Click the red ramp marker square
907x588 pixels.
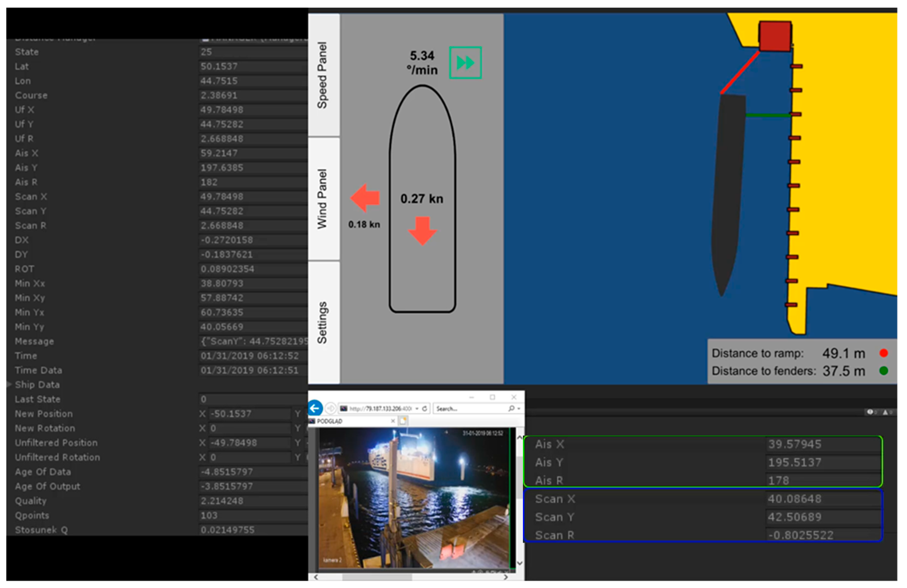775,37
